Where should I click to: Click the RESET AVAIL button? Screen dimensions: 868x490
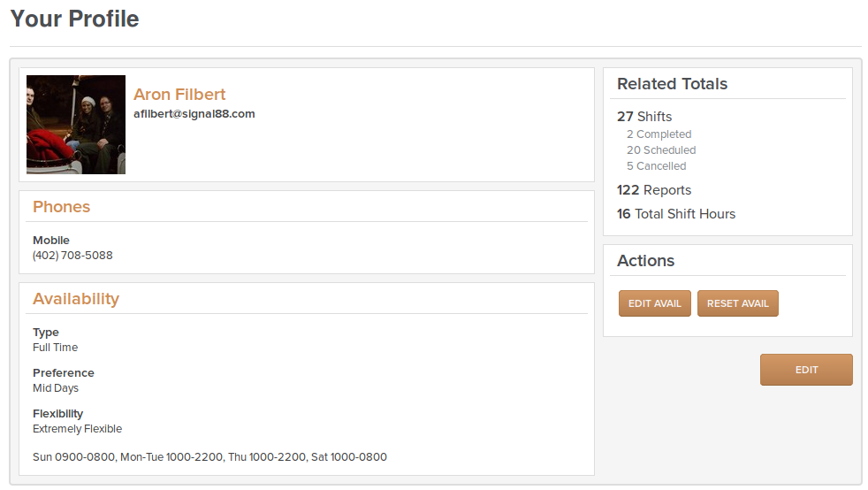click(737, 303)
